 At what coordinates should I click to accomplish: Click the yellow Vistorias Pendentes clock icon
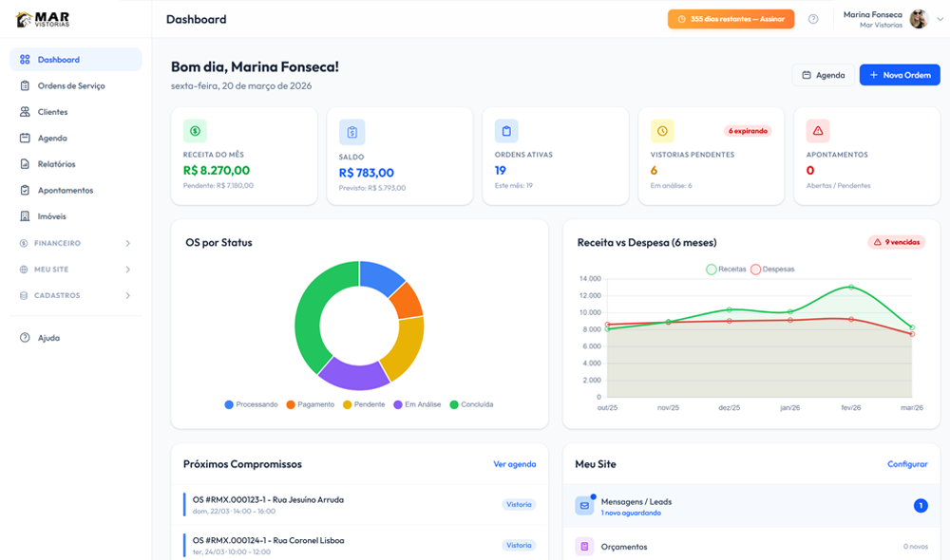click(662, 131)
